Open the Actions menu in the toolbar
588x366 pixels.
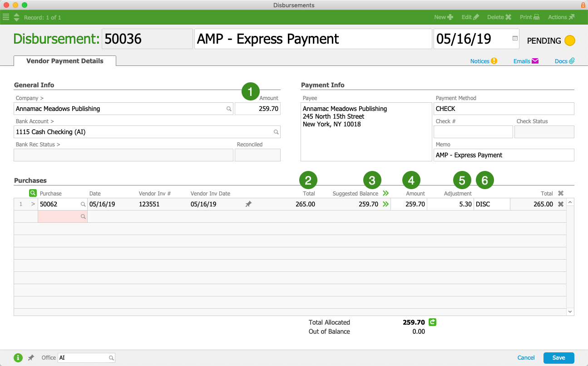[x=561, y=17]
